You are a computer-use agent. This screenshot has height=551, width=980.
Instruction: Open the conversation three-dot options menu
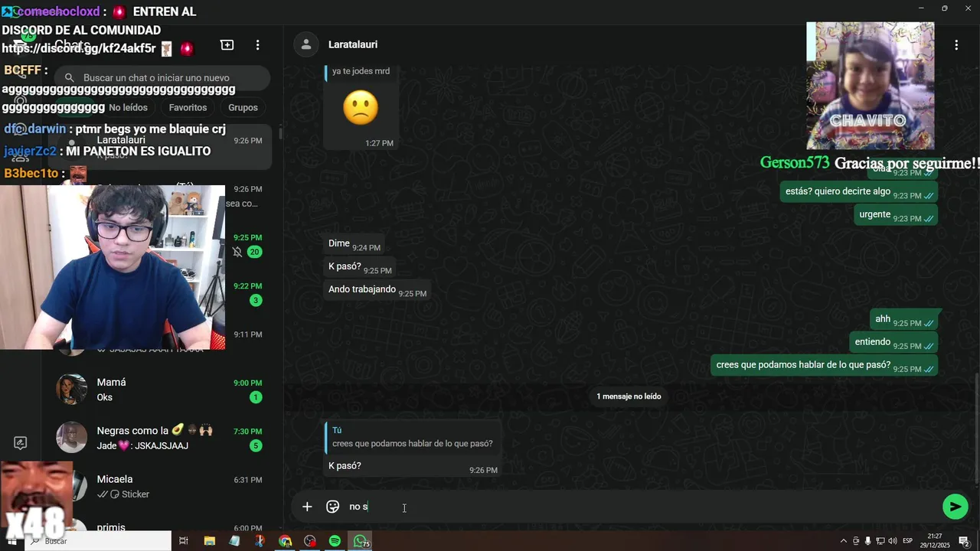click(x=955, y=45)
